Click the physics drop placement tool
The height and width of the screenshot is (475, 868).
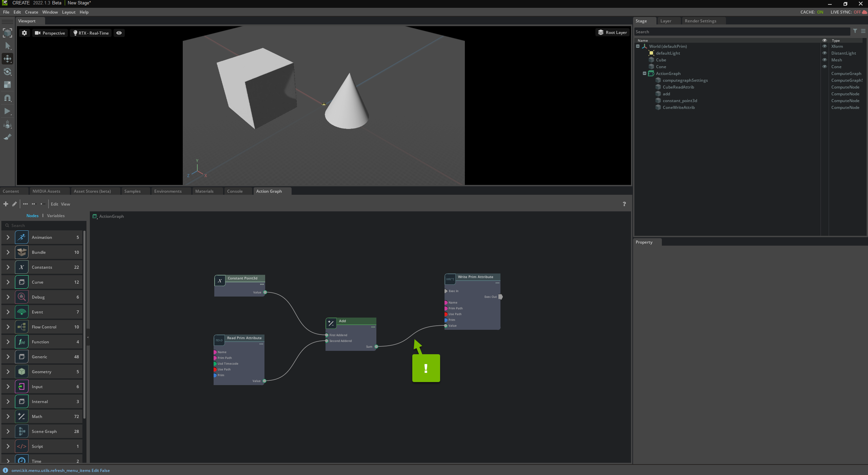(7, 125)
